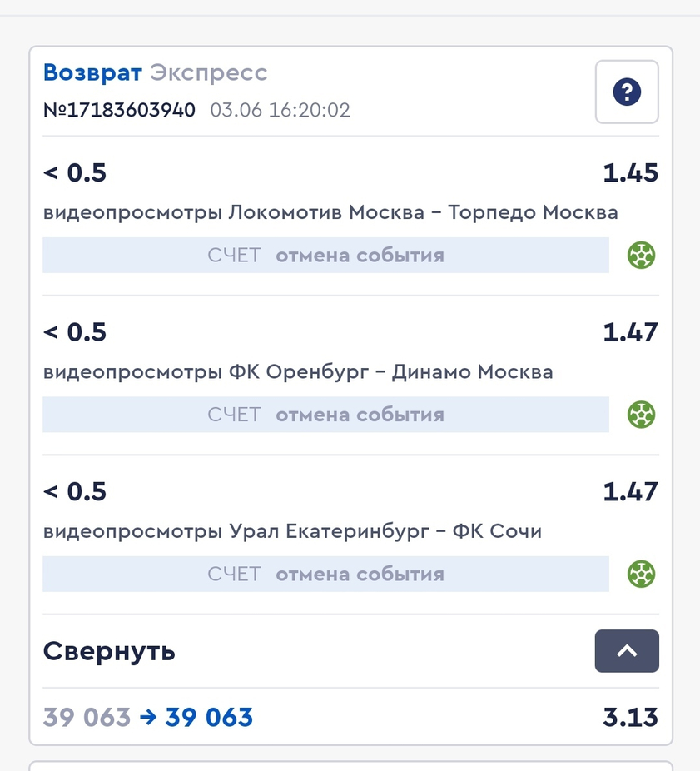Click the first < 0.5 outcome label
Image resolution: width=700 pixels, height=771 pixels.
75,173
